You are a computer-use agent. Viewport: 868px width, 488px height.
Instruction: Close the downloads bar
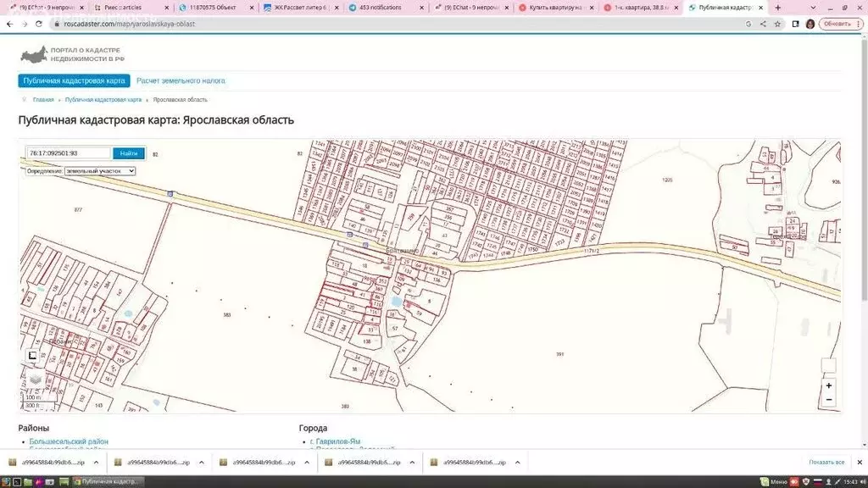click(x=859, y=462)
